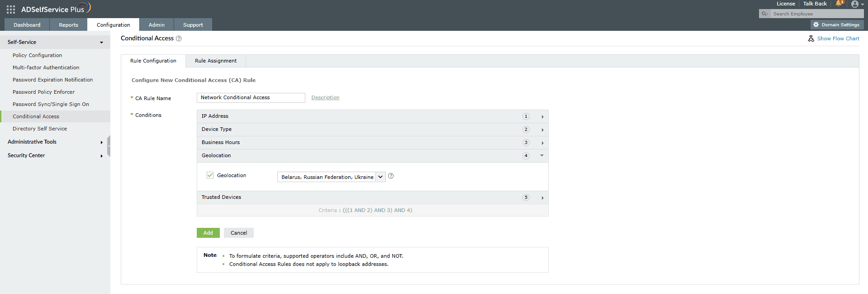Screen dimensions: 868x294
Task: Click the Domain Settings button
Action: 837,25
